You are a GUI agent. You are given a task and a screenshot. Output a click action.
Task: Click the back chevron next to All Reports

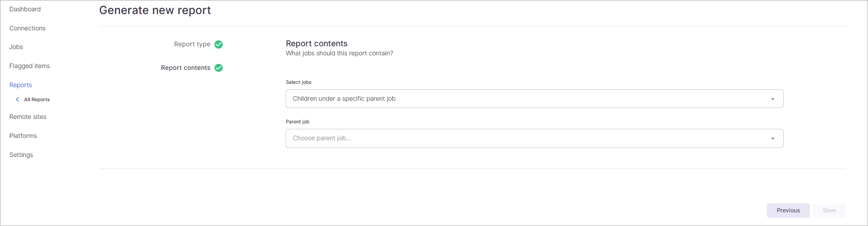17,99
